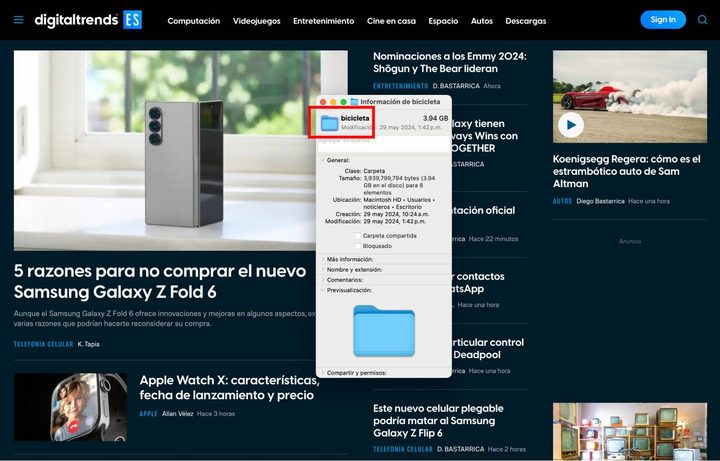Click the Hace 3 horas timestamp
Image resolution: width=720 pixels, height=461 pixels.
[x=216, y=414]
